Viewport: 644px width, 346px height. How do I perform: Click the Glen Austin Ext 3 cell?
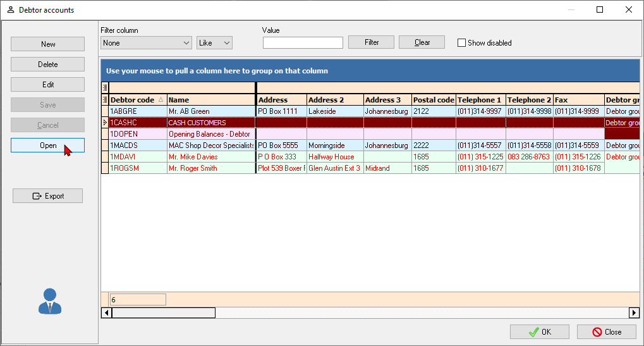pos(335,168)
